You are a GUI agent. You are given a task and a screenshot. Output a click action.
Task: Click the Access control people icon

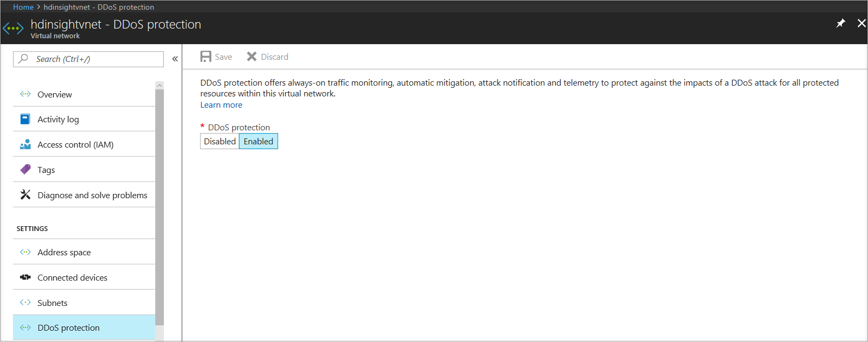click(25, 144)
